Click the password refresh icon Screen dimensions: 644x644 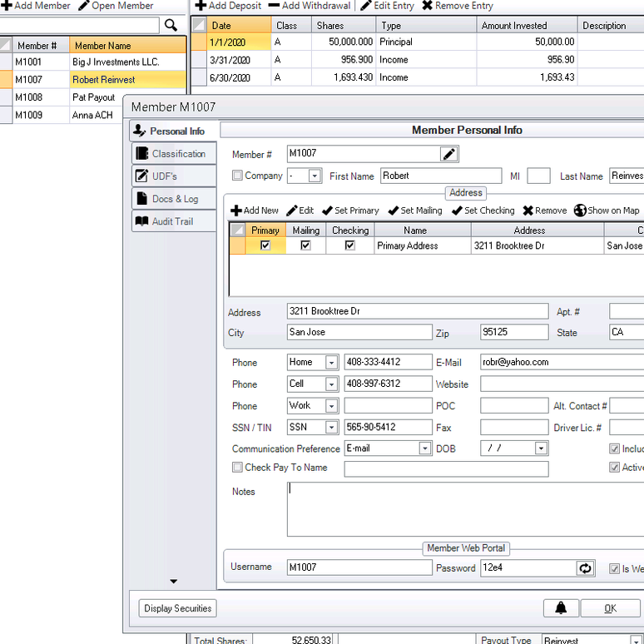(x=586, y=568)
